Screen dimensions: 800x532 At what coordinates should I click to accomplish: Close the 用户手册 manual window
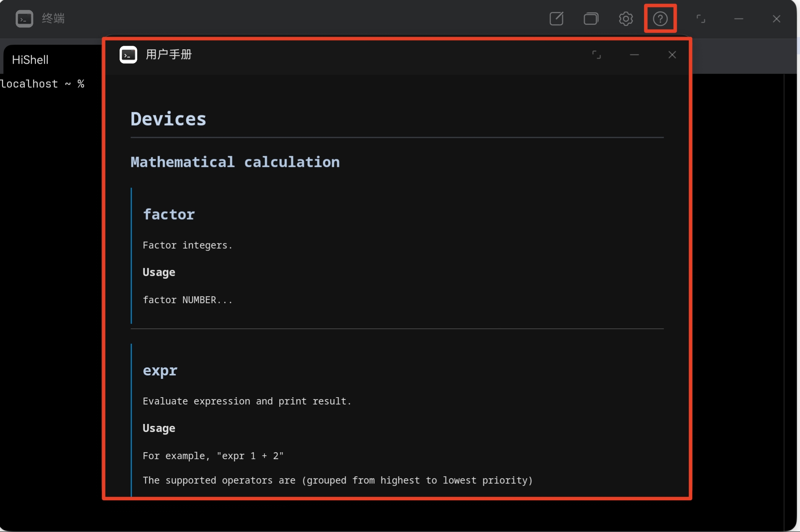click(x=672, y=55)
